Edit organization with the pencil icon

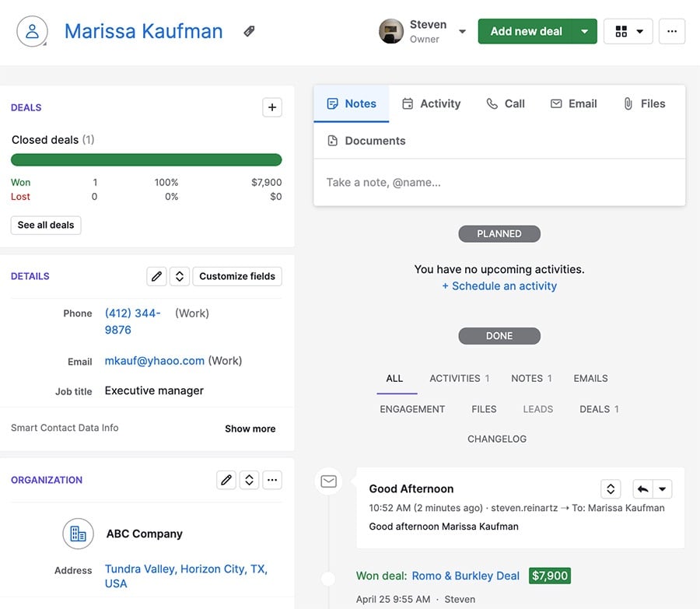226,480
